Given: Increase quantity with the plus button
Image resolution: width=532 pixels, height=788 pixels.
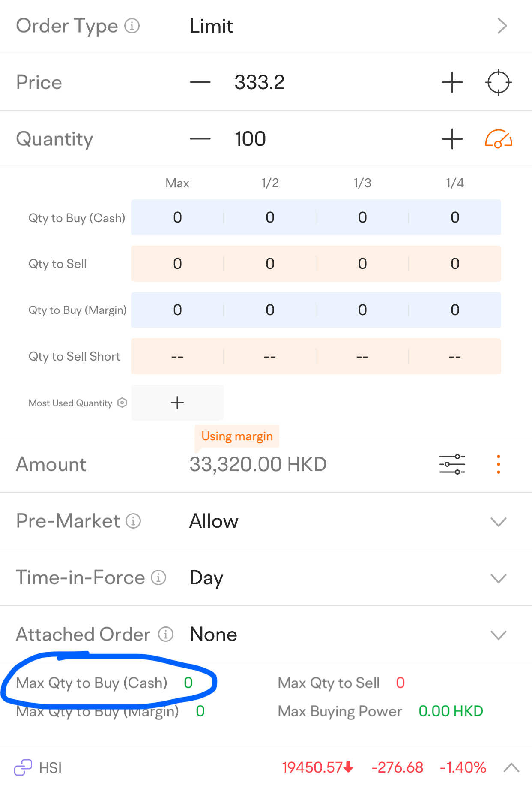Looking at the screenshot, I should [452, 139].
